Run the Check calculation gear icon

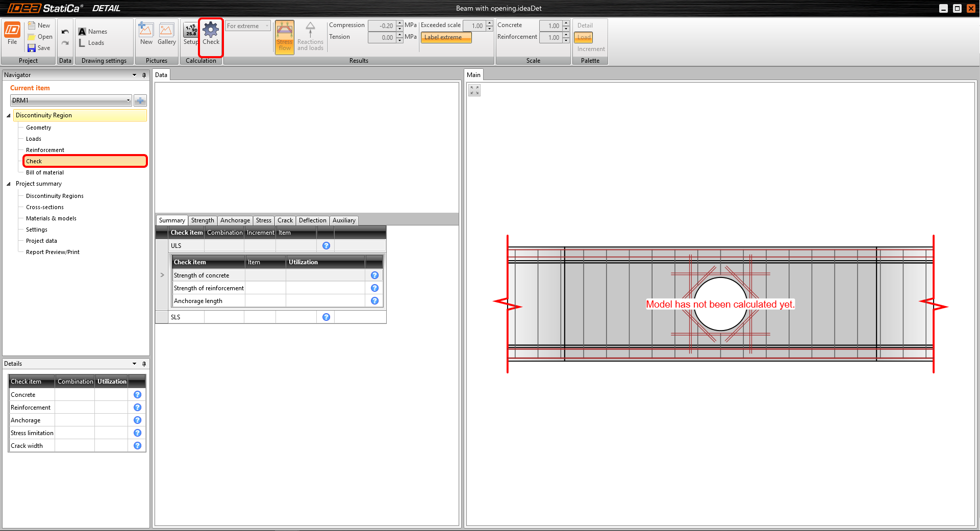[211, 31]
